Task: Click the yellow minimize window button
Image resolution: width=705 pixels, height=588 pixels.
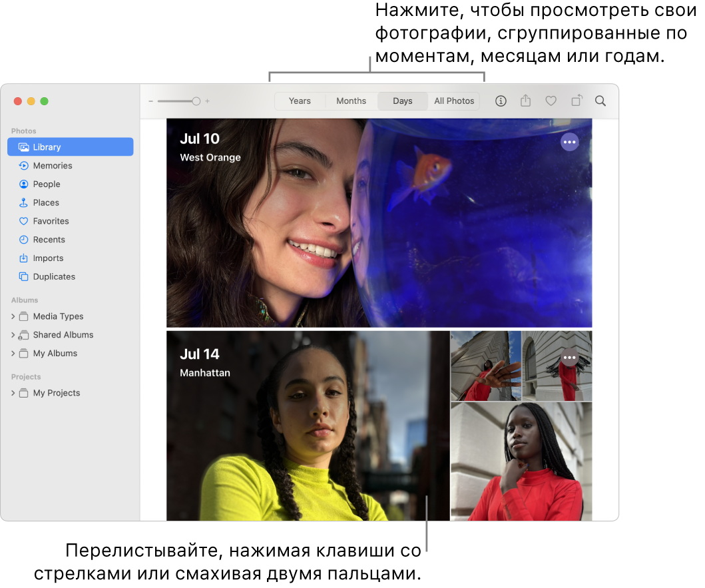Action: point(31,101)
